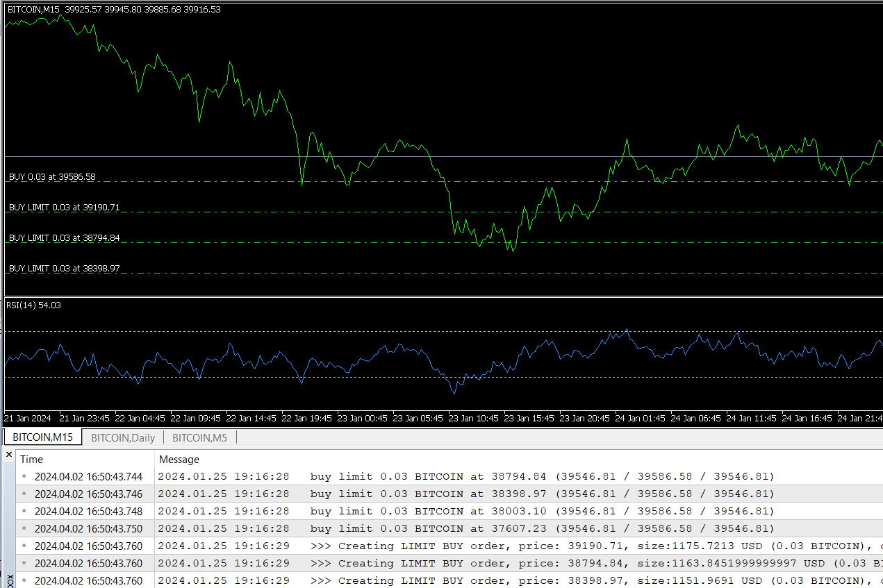Click the bullet icon on the 16:50:43.746 row

[x=25, y=494]
